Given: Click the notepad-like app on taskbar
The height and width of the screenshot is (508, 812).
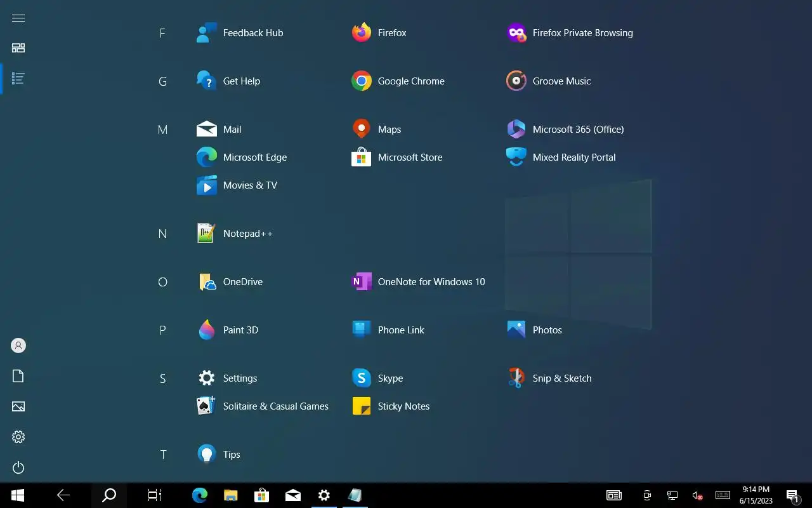Looking at the screenshot, I should click(x=355, y=495).
